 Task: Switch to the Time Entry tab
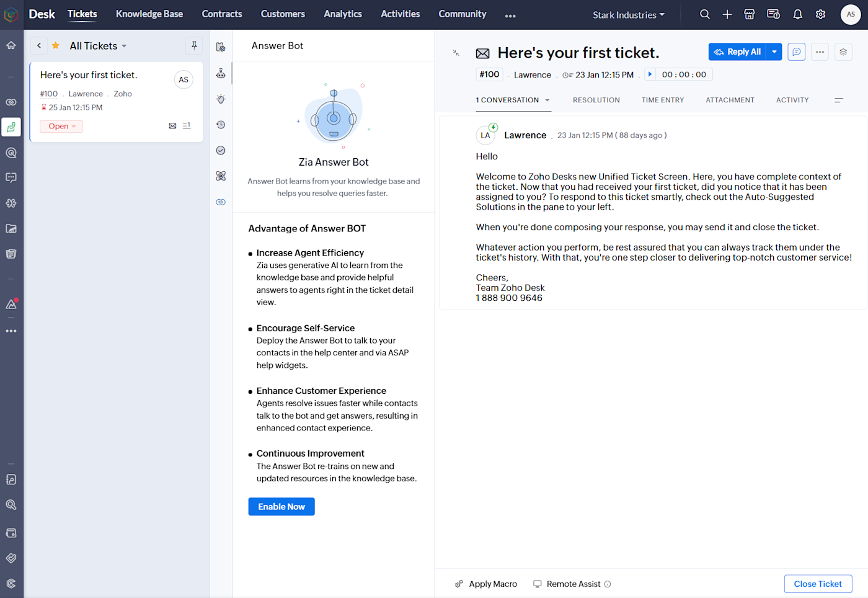pyautogui.click(x=663, y=100)
